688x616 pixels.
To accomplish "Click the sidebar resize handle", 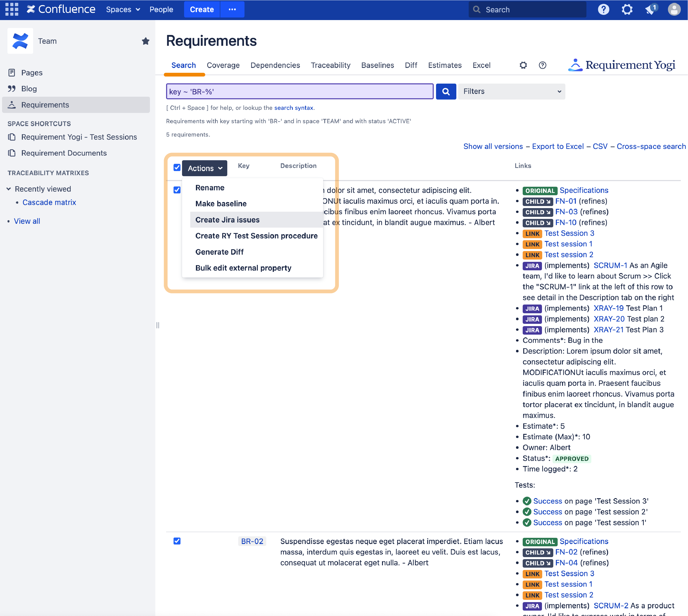I will tap(158, 325).
